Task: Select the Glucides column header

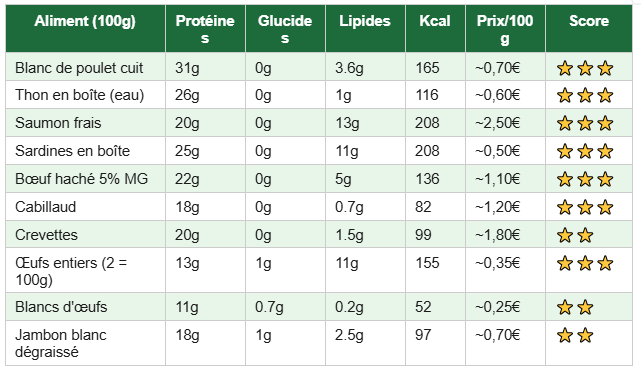Action: point(285,29)
